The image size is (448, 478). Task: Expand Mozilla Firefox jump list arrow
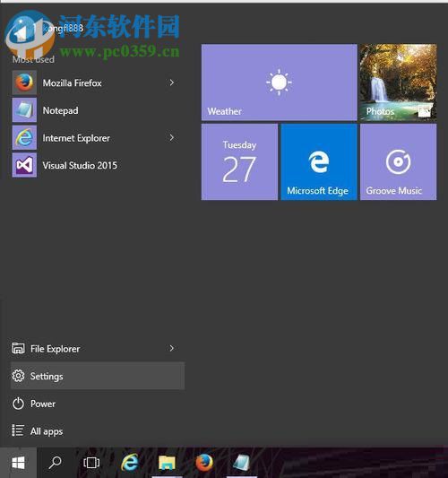(x=172, y=83)
